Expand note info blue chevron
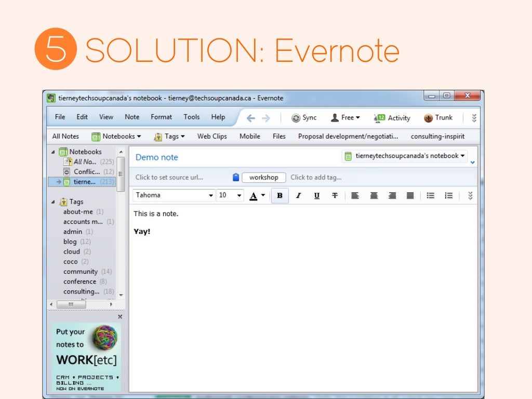This screenshot has width=532, height=399. 472,163
